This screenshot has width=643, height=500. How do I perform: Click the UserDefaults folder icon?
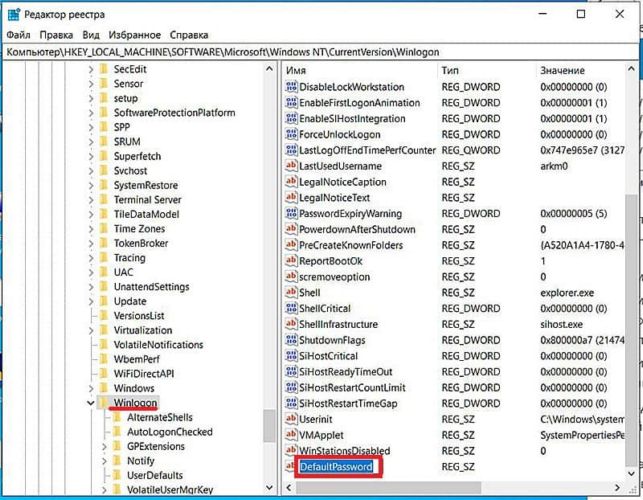coord(117,475)
